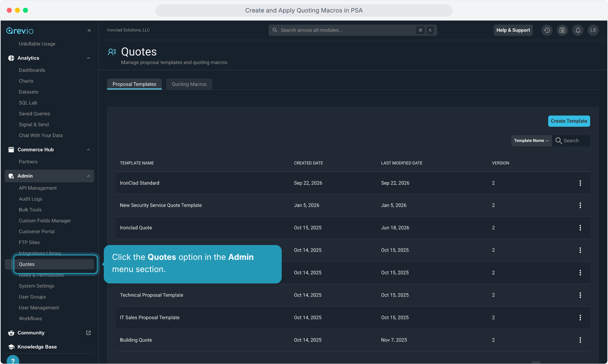Open the Template Name filter dropdown

(x=531, y=141)
